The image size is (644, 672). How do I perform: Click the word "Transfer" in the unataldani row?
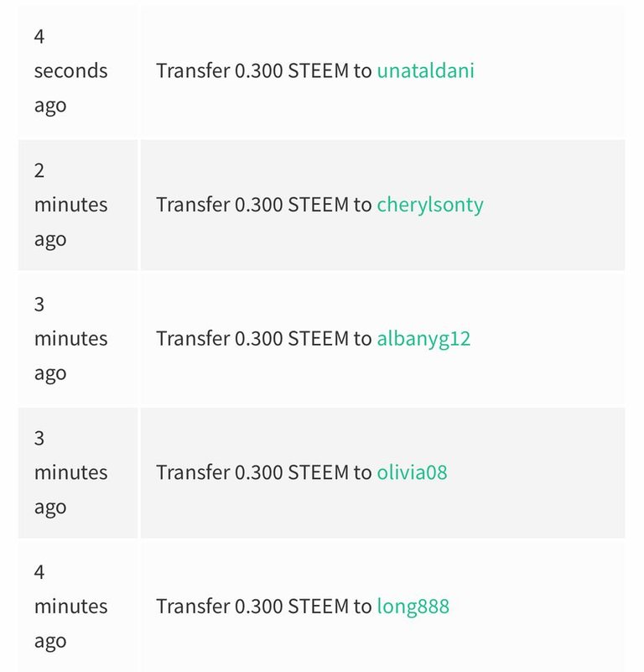pyautogui.click(x=192, y=70)
